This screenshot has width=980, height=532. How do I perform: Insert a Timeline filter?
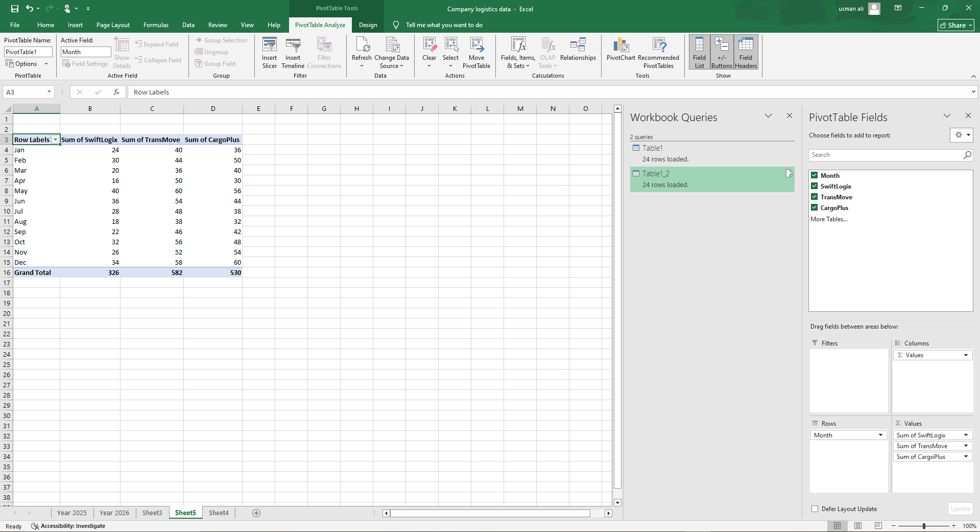tap(293, 53)
